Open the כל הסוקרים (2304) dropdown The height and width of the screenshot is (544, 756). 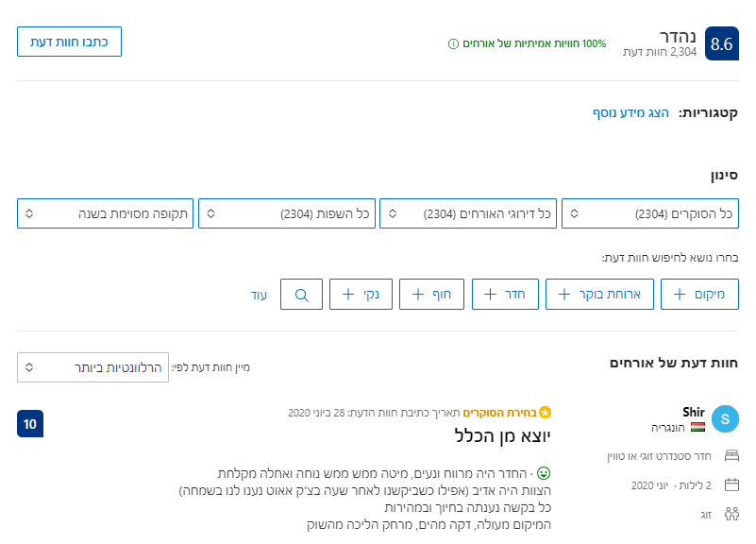(x=650, y=213)
